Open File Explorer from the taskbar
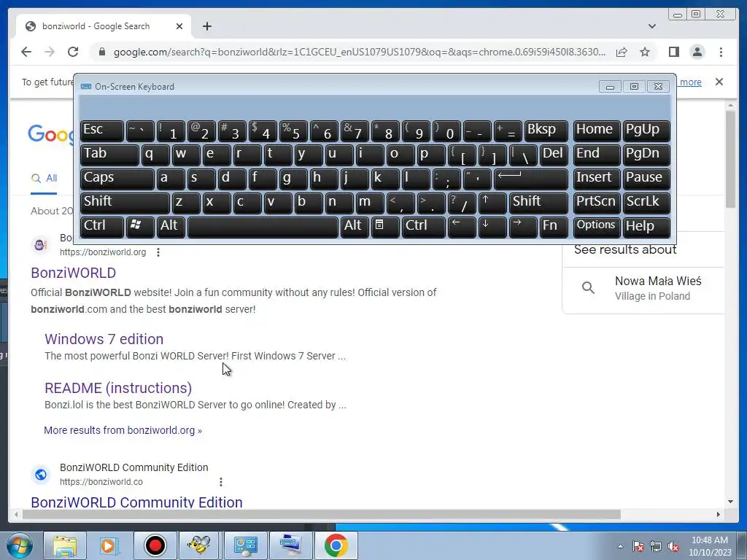This screenshot has height=560, width=747. click(65, 545)
